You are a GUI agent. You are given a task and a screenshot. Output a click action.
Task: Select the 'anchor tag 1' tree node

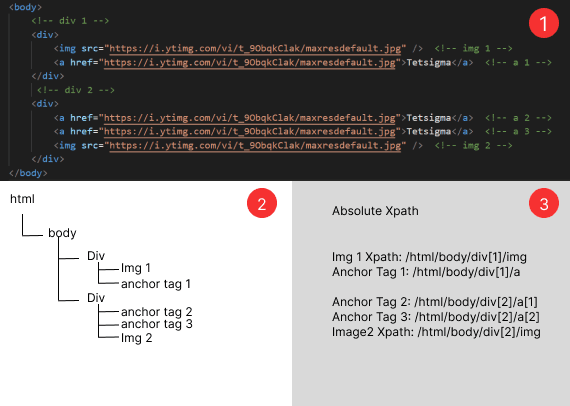coord(156,284)
